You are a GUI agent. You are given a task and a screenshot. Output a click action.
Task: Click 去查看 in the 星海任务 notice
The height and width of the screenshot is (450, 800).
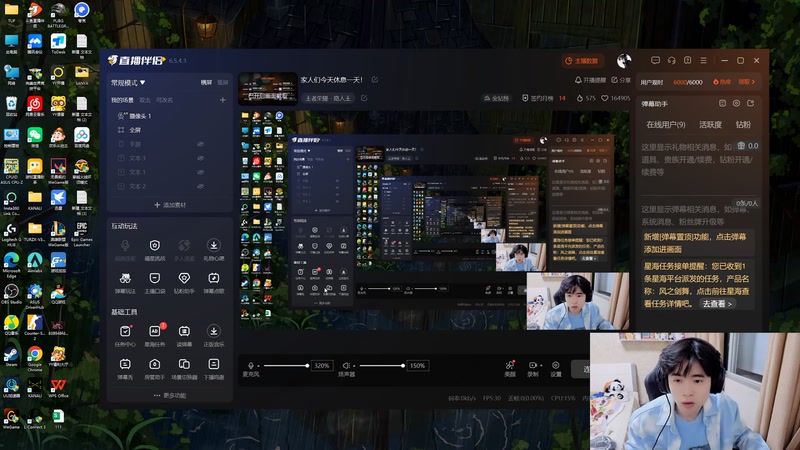[717, 304]
